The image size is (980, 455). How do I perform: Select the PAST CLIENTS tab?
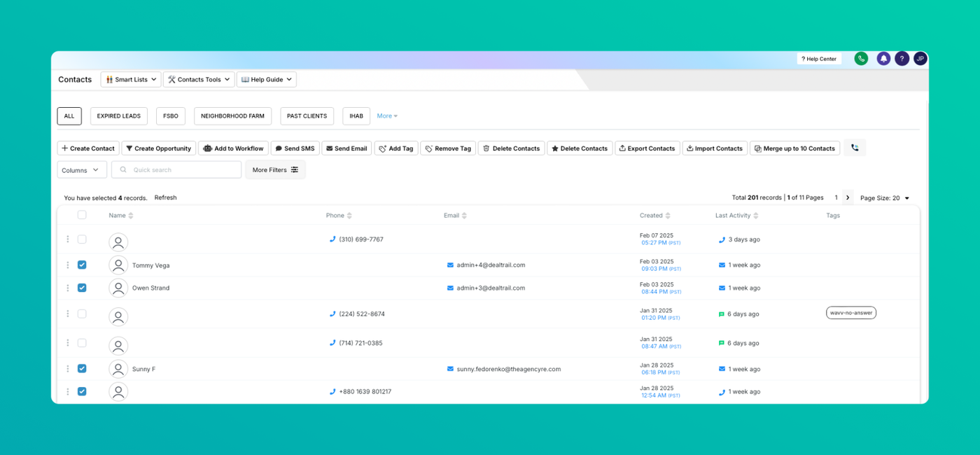click(x=307, y=116)
